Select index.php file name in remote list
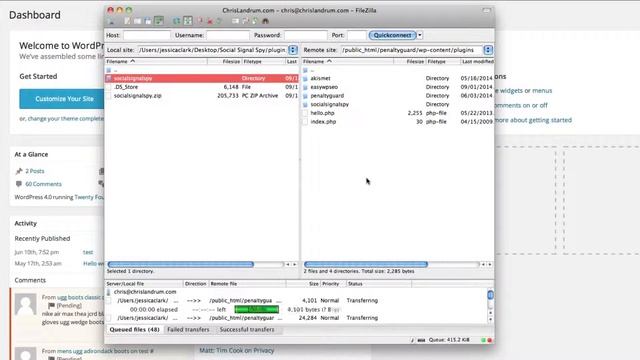The height and width of the screenshot is (360, 640). [323, 122]
